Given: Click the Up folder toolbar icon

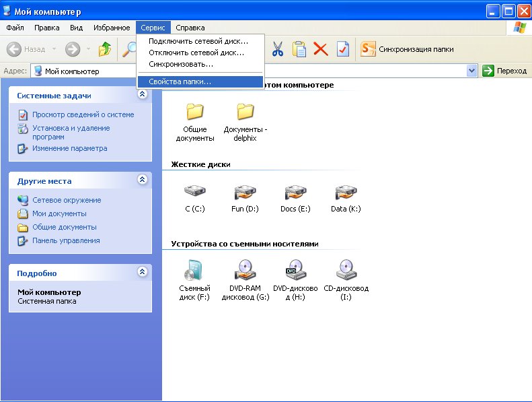Looking at the screenshot, I should tap(104, 49).
